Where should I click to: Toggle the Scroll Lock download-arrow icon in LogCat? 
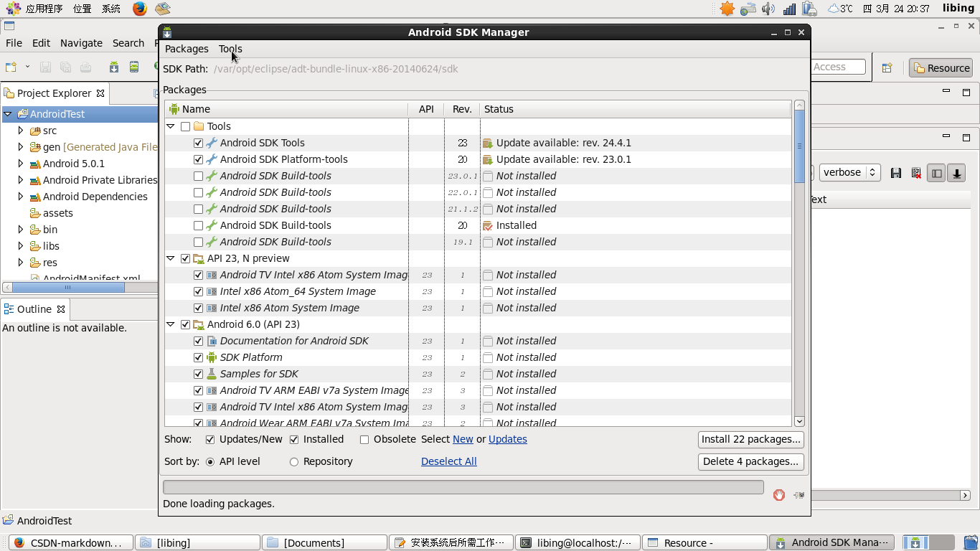coord(956,173)
